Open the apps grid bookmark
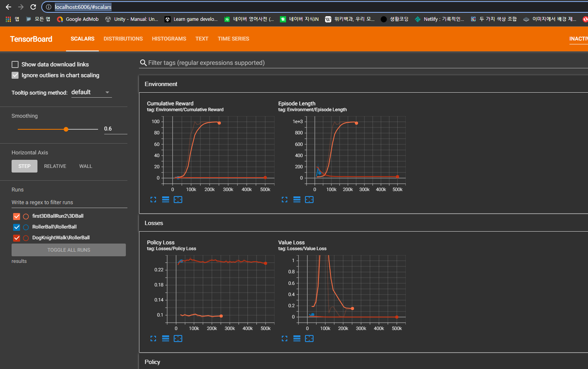 12,19
